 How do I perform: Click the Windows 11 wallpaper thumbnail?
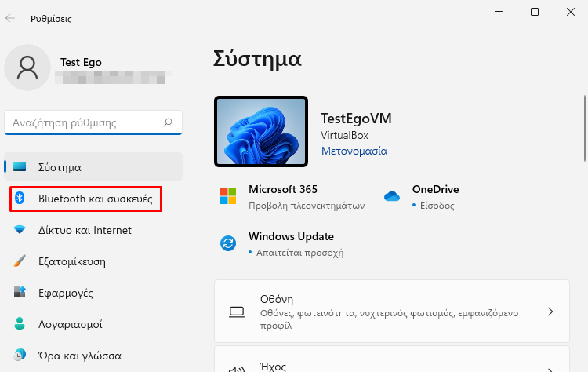[261, 131]
